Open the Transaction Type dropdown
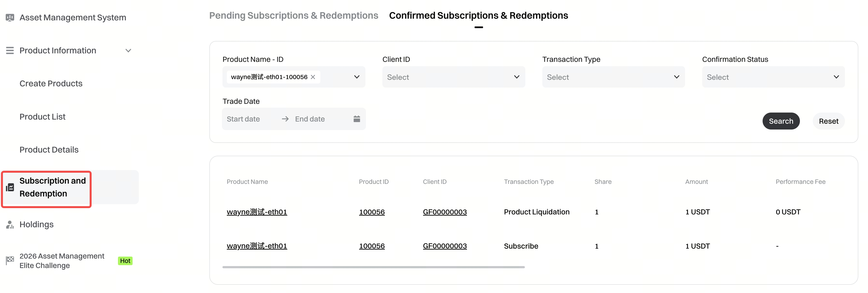This screenshot has width=868, height=293. 613,77
